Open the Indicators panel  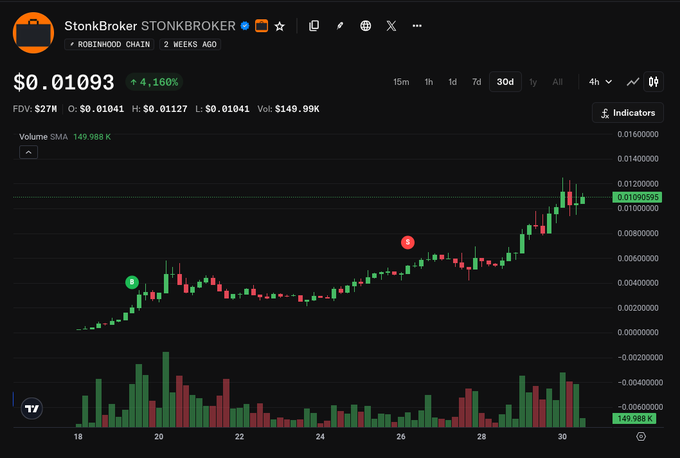[x=628, y=113]
